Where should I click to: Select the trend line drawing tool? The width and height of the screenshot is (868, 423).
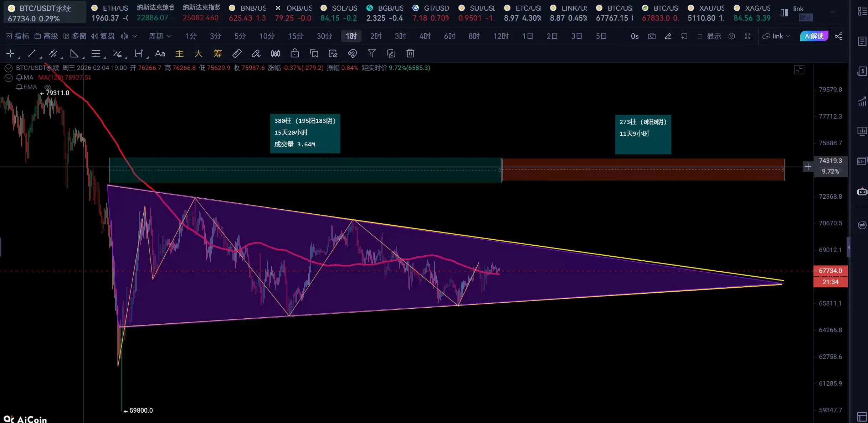tap(32, 53)
